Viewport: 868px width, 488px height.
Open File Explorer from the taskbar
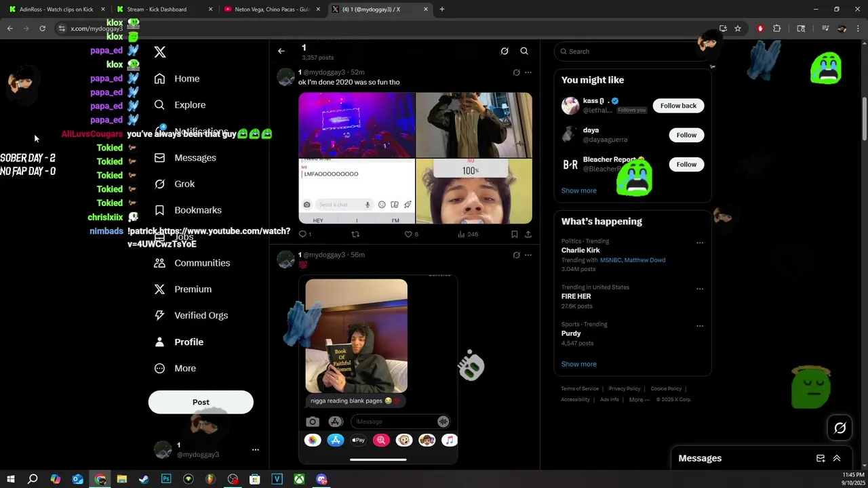pos(122,479)
